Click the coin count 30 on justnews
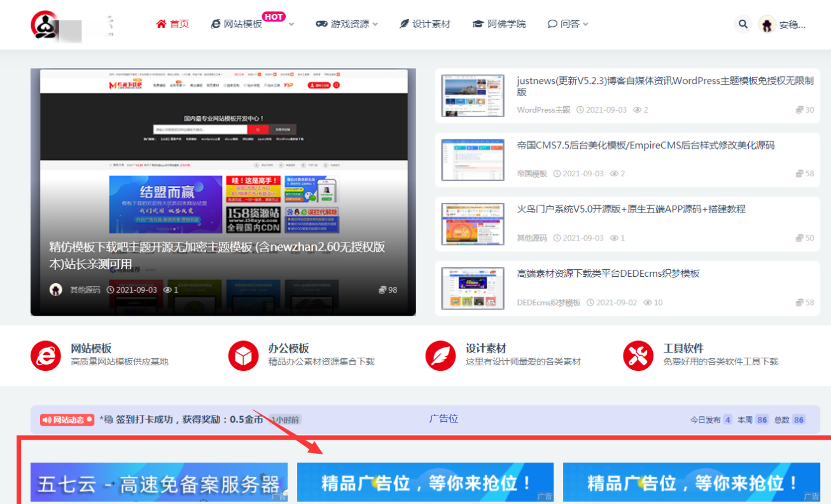Screen dimensions: 831x504 point(805,110)
